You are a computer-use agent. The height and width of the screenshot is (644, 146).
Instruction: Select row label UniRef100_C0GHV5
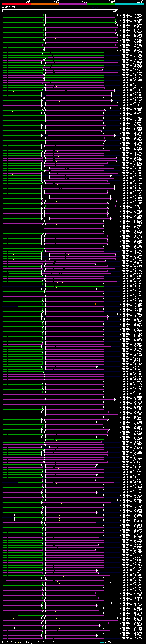point(131,60)
